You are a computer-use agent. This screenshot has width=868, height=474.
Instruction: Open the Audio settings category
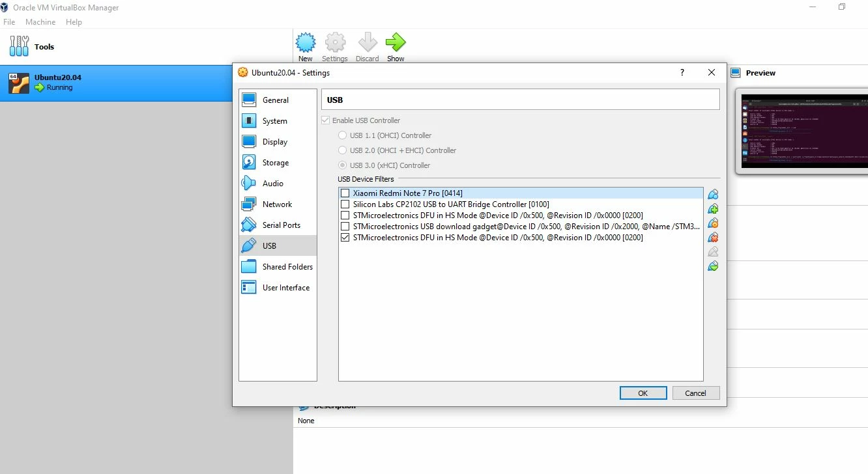(x=278, y=184)
